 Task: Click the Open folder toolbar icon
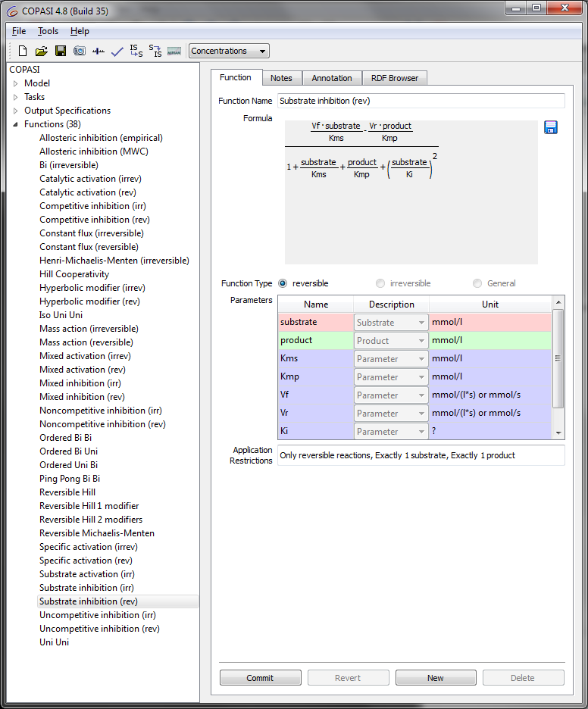(42, 52)
